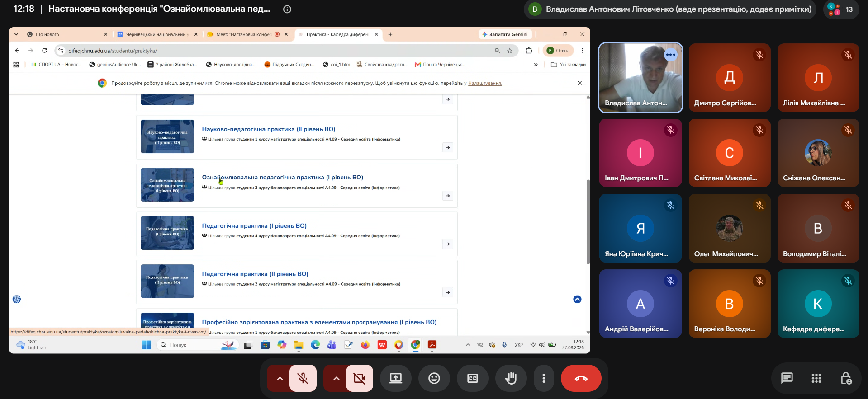
Task: Send a reaction with the emoji button
Action: (x=434, y=378)
